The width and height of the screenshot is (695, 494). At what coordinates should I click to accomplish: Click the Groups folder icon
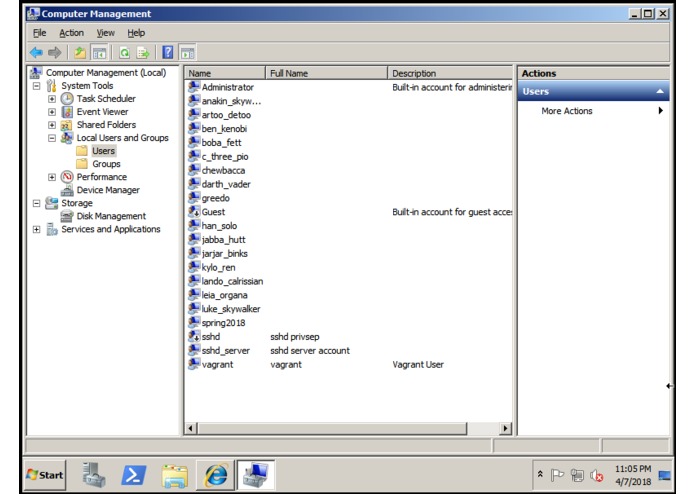[x=82, y=164]
